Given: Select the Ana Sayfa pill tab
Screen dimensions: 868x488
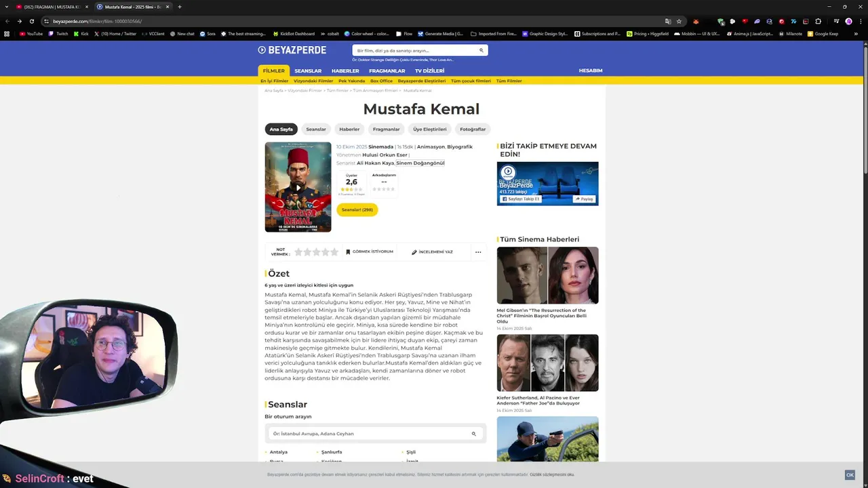Looking at the screenshot, I should [x=281, y=129].
